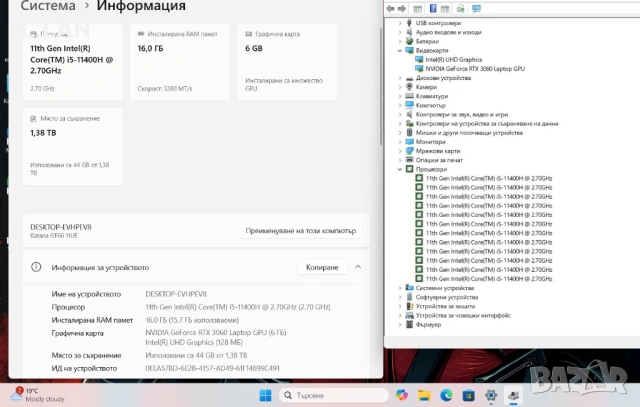Select the USB контролери device icon
Viewport: 640px width, 407px height.
coord(409,23)
